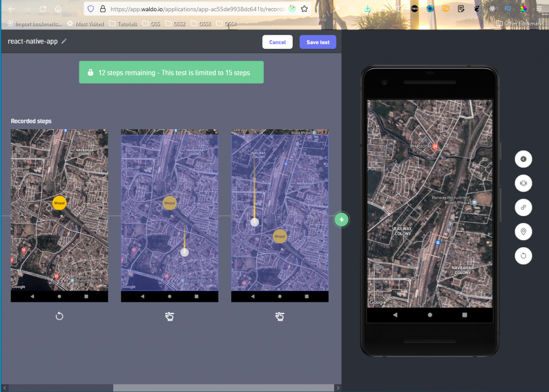Click the left arrow of the horizontal scrollbar
The width and height of the screenshot is (549, 392).
[x=4, y=388]
